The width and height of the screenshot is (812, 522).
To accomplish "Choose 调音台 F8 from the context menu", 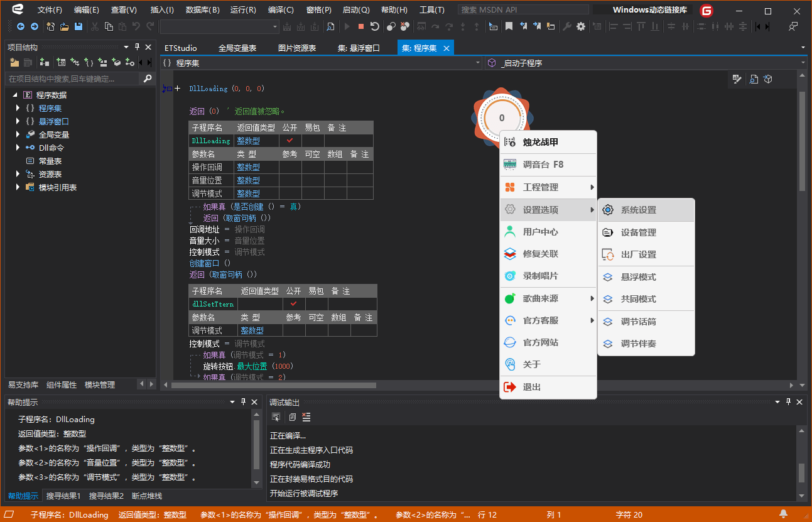I will 548,165.
